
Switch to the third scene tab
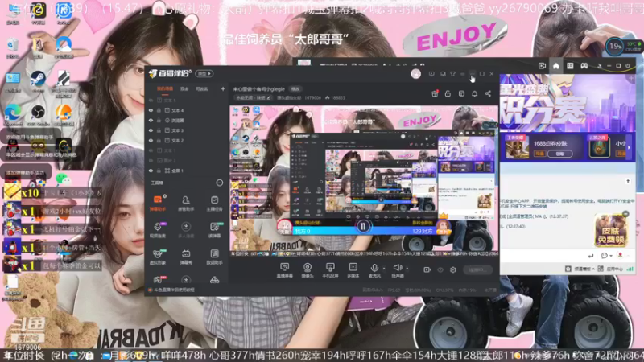[202, 88]
